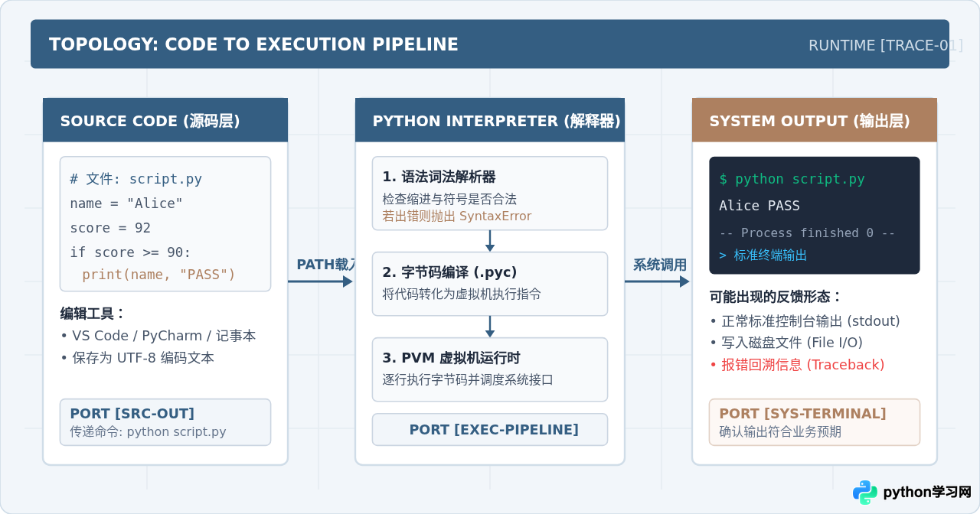Click the 若出错则抛出 SyntaxError warning
The image size is (980, 514).
point(456,216)
